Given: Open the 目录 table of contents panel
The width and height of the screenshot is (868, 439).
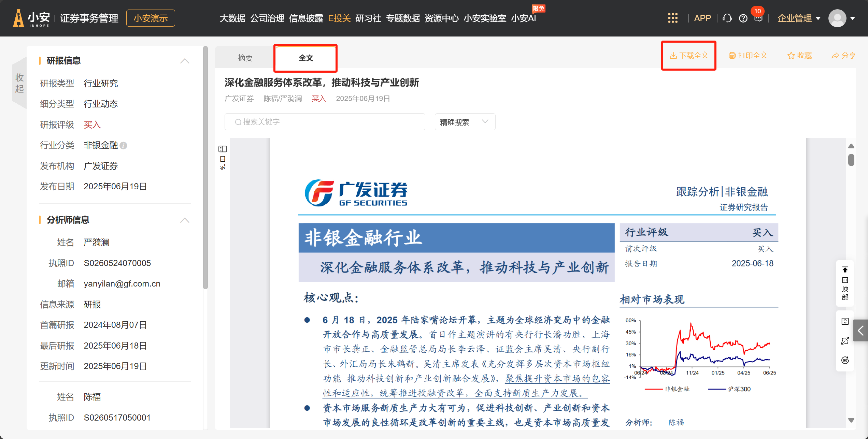Looking at the screenshot, I should (x=223, y=158).
